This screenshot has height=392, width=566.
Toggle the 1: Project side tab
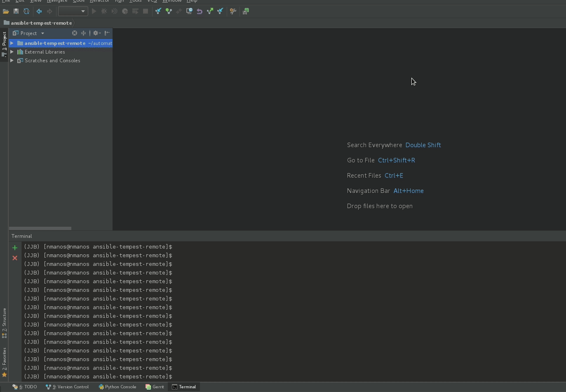click(x=4, y=45)
